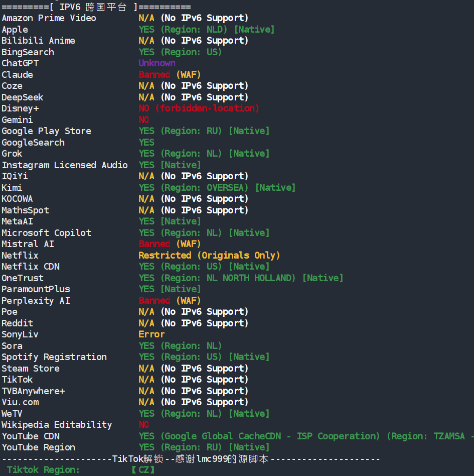Click YouTube Region RU Native result
The image size is (474, 476).
[x=204, y=447]
